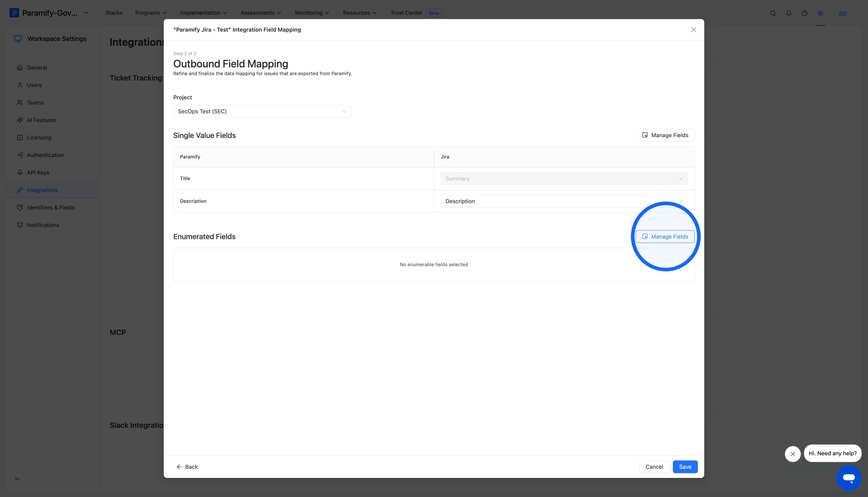Close the Integration Field Mapping dialog
The width and height of the screenshot is (868, 497).
(693, 30)
